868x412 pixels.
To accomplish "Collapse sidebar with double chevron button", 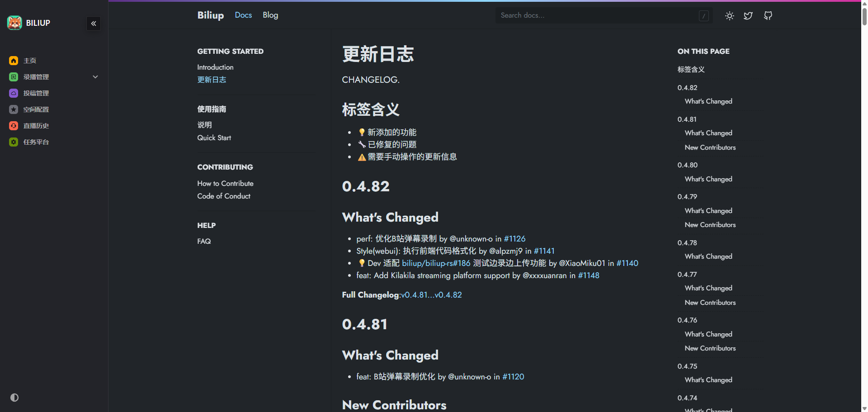I will coord(94,24).
